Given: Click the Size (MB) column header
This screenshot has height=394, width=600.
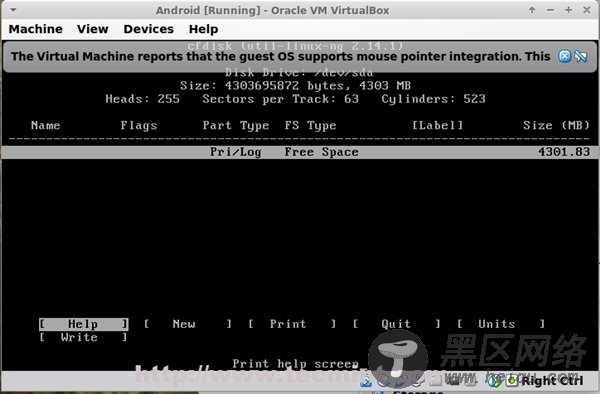Looking at the screenshot, I should pyautogui.click(x=556, y=125).
